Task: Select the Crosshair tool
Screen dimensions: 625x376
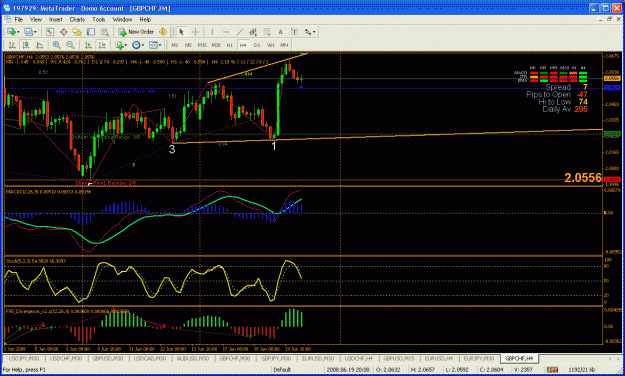Action: pyautogui.click(x=195, y=32)
